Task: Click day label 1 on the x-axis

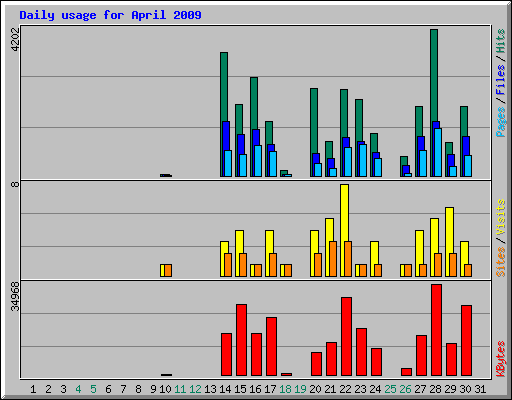Action: tap(33, 389)
